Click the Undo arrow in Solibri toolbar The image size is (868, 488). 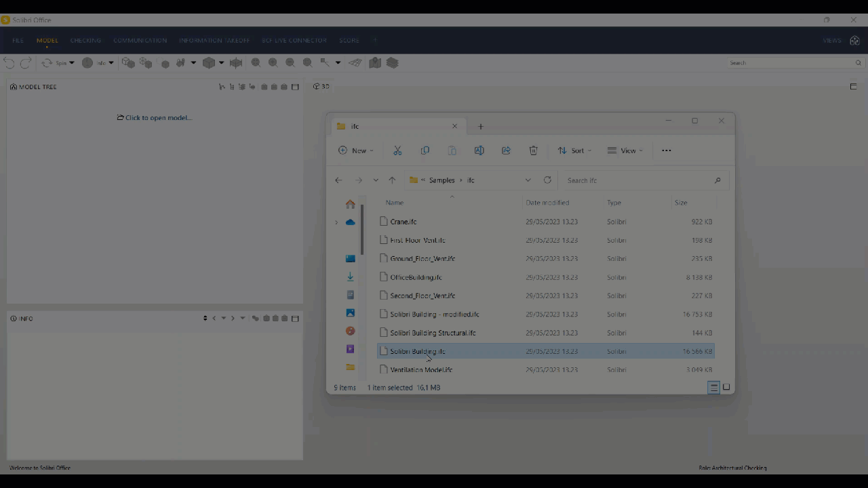(9, 63)
